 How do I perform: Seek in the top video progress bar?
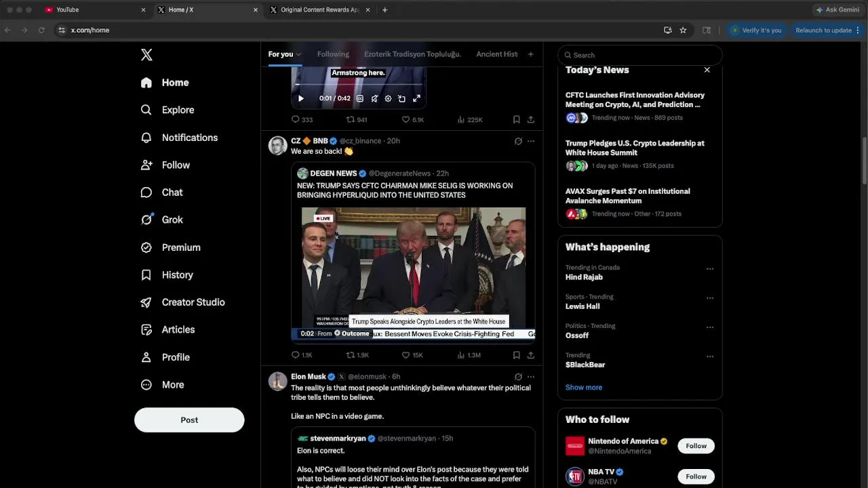tap(359, 84)
